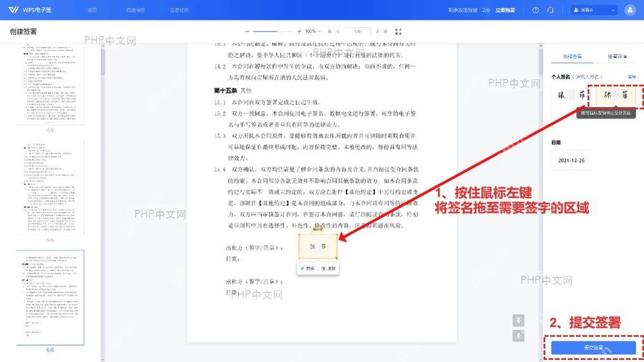
Task: Open the zoom percentage 100% dropdown
Action: [x=313, y=32]
